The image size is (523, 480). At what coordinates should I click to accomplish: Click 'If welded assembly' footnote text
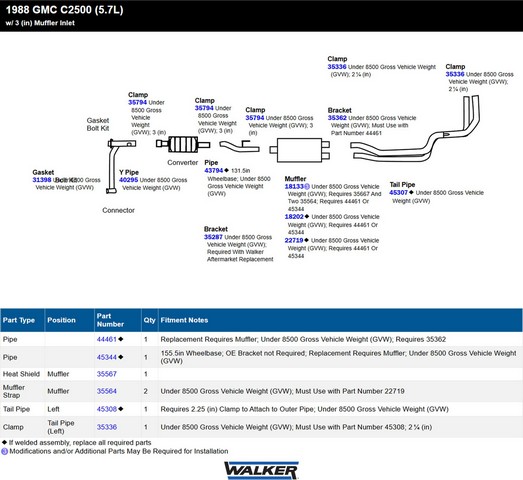[x=80, y=443]
